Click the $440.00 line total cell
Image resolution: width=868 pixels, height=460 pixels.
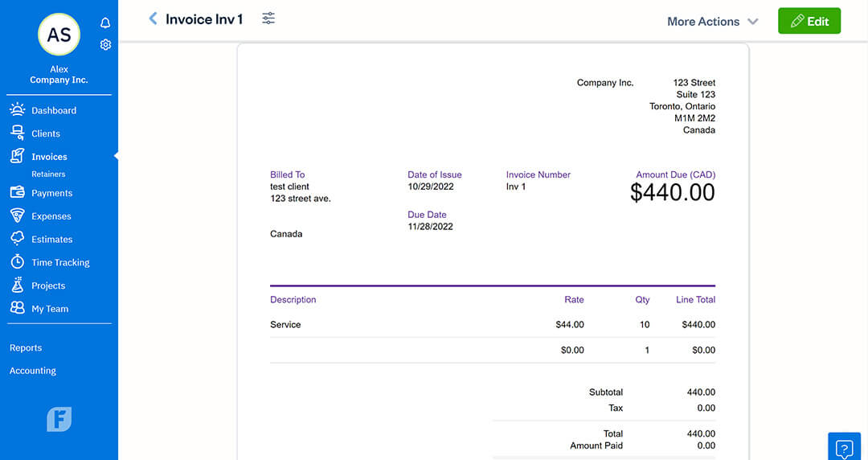point(698,325)
